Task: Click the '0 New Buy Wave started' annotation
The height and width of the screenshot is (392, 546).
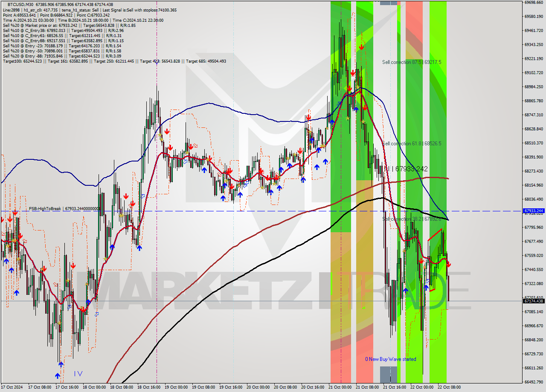Action: pos(390,359)
